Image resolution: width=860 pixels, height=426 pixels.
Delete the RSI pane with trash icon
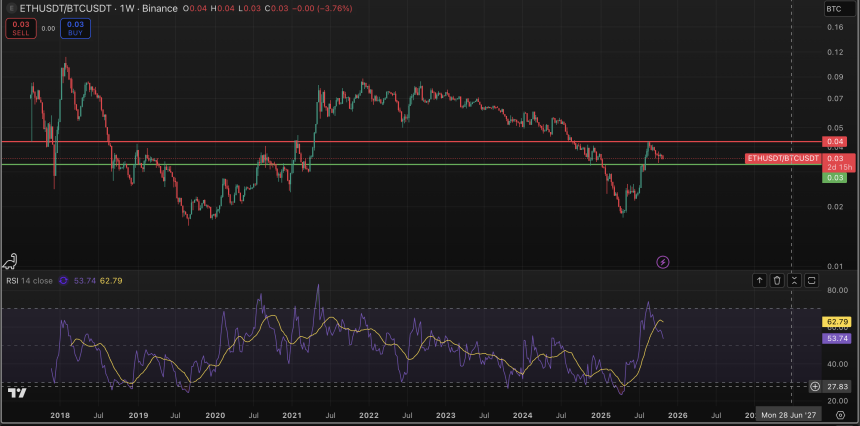(777, 281)
